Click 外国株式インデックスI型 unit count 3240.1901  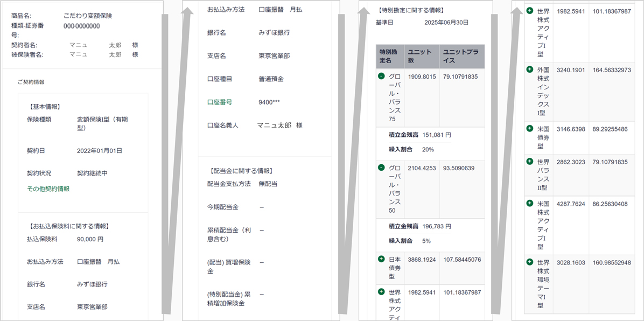(570, 69)
